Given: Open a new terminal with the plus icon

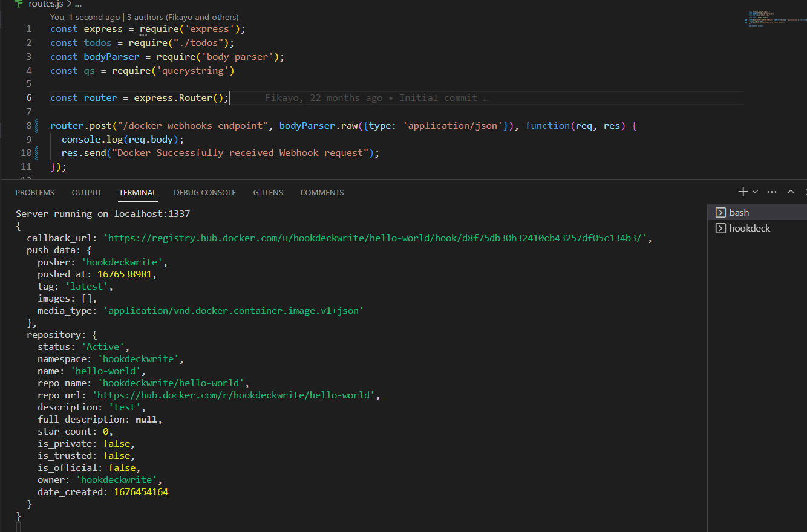Looking at the screenshot, I should 742,192.
